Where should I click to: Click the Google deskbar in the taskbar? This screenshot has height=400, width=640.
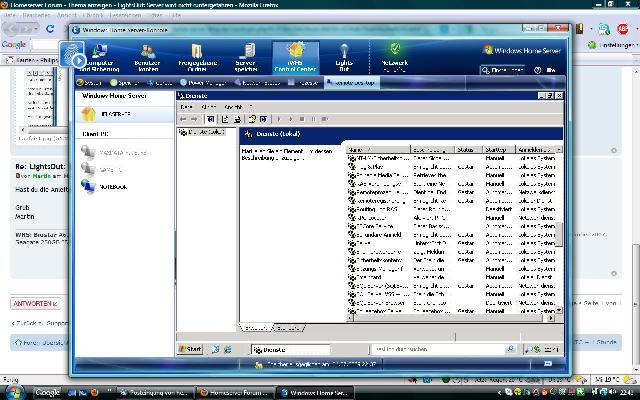click(x=47, y=393)
